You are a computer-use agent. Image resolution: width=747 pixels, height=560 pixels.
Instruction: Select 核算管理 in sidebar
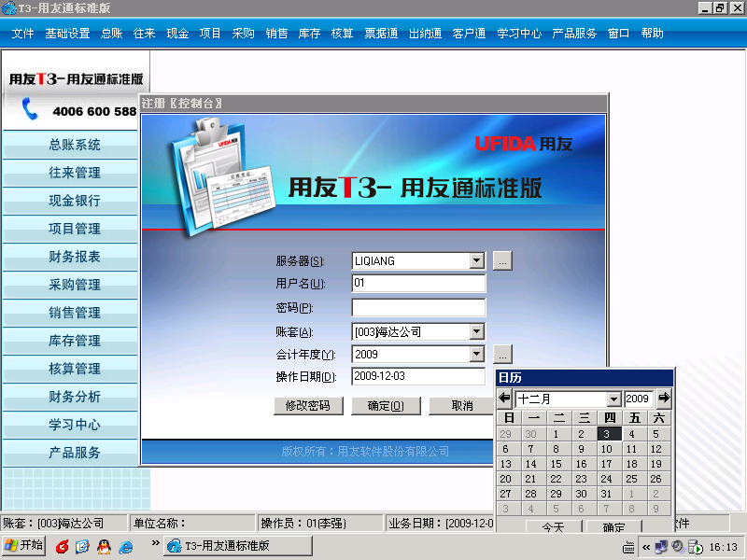tap(75, 368)
